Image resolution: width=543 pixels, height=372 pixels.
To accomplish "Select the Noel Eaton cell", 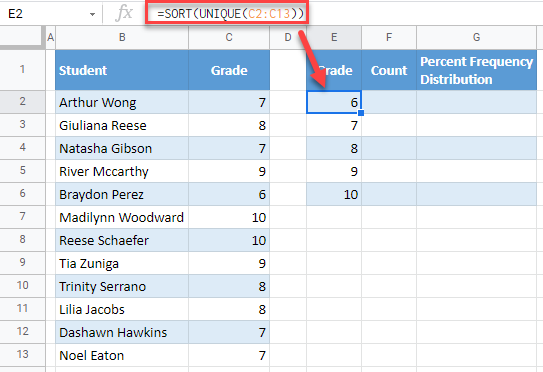I will point(122,355).
